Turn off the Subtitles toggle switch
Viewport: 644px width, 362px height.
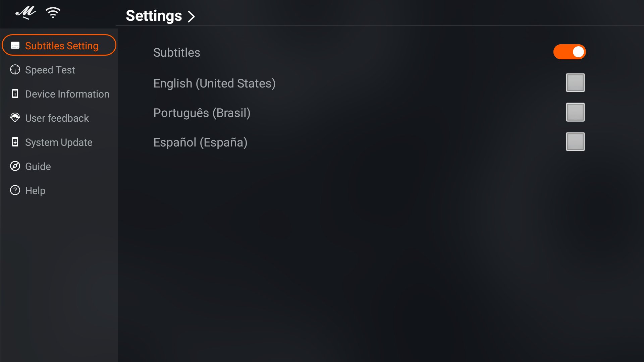tap(570, 52)
